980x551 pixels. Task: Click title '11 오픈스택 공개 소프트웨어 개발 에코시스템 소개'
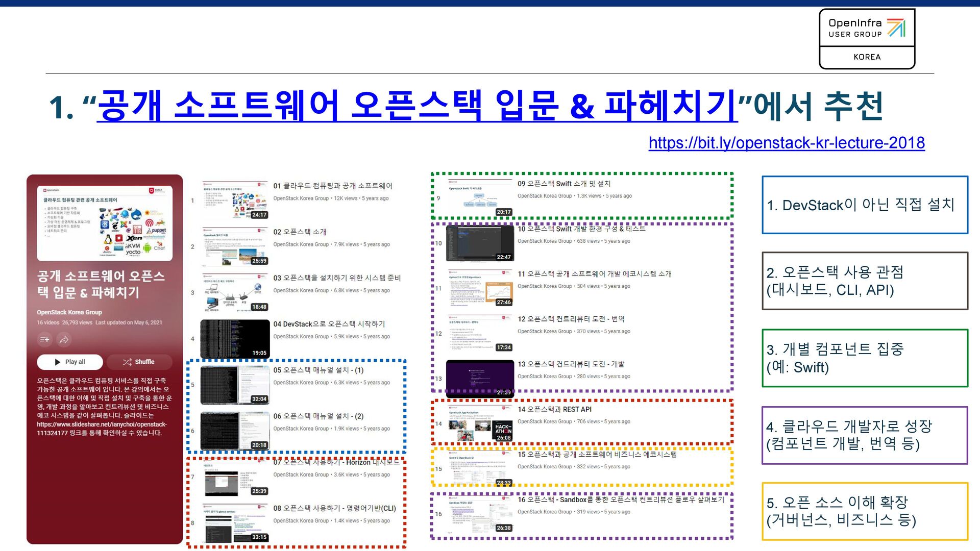click(x=595, y=274)
